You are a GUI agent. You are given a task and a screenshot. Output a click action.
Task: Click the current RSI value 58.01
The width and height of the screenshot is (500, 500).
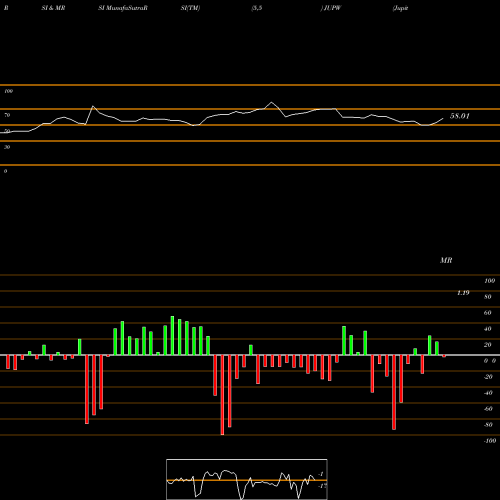tap(460, 116)
